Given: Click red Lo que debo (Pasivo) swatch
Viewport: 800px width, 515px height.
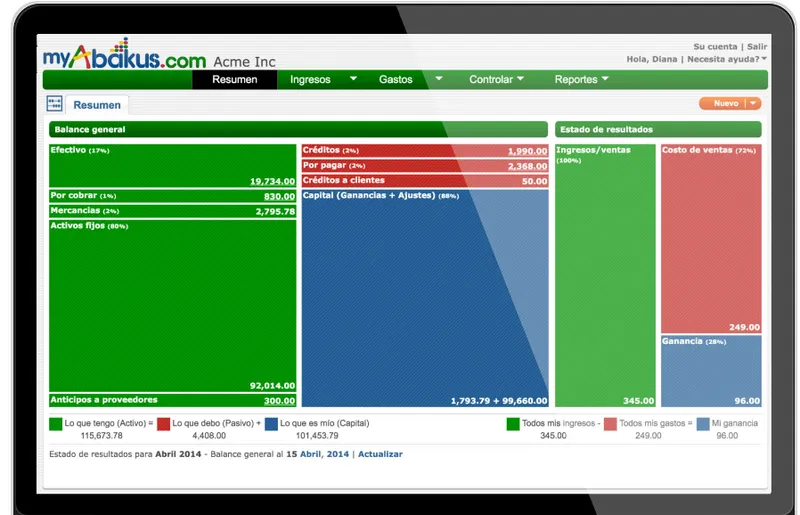Looking at the screenshot, I should click(x=163, y=424).
